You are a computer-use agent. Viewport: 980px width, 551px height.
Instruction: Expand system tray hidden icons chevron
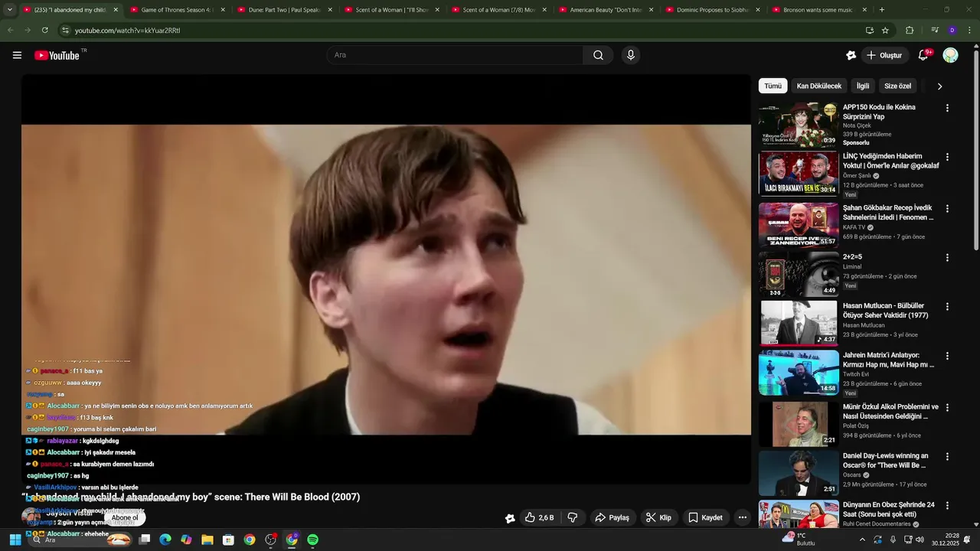(x=862, y=540)
